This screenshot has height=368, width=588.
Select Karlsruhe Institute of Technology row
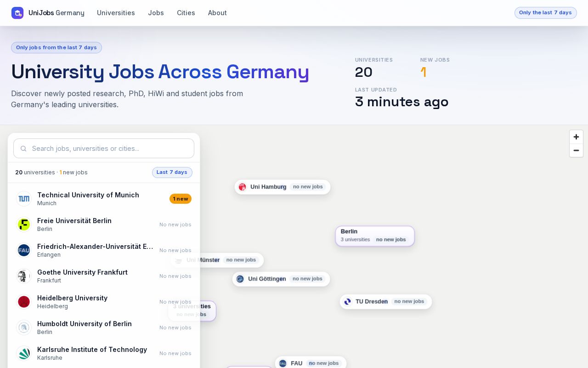click(x=104, y=353)
